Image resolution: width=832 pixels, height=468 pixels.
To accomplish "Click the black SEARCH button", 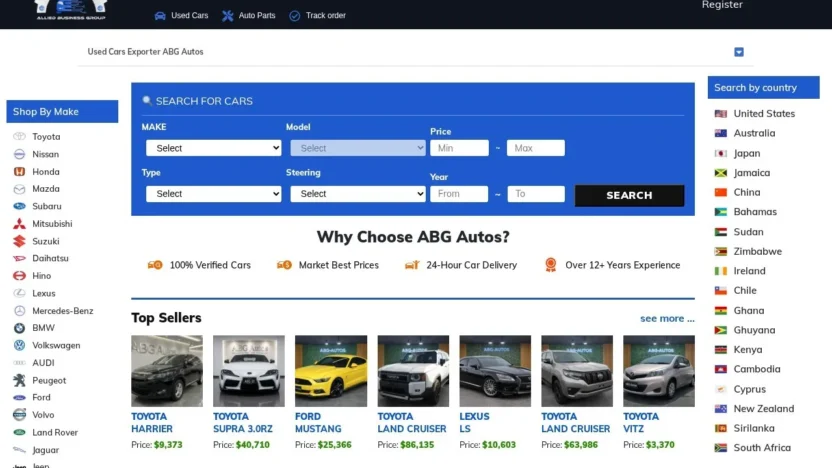I will coord(629,195).
